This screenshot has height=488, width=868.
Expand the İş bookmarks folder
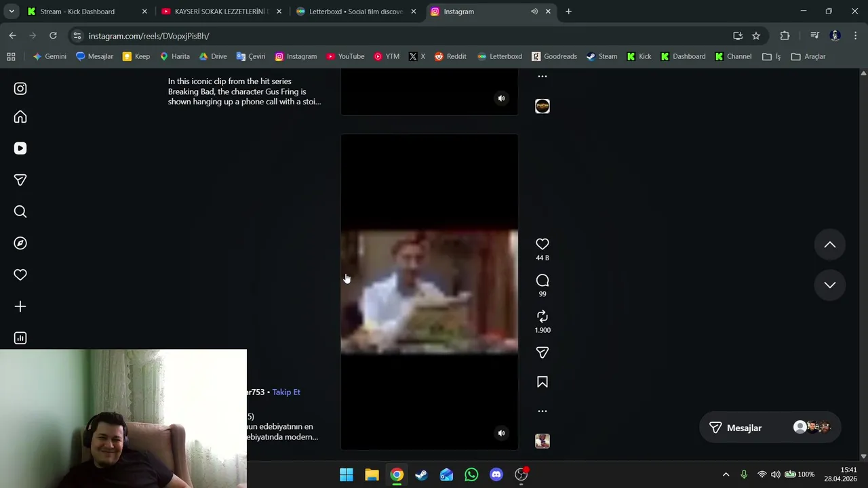pos(772,57)
